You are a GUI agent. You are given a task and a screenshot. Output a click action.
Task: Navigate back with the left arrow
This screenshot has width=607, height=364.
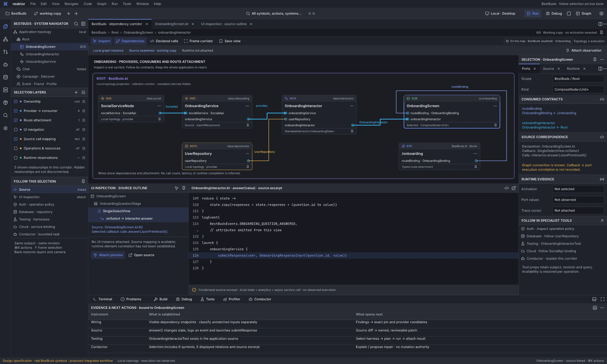tap(69, 14)
